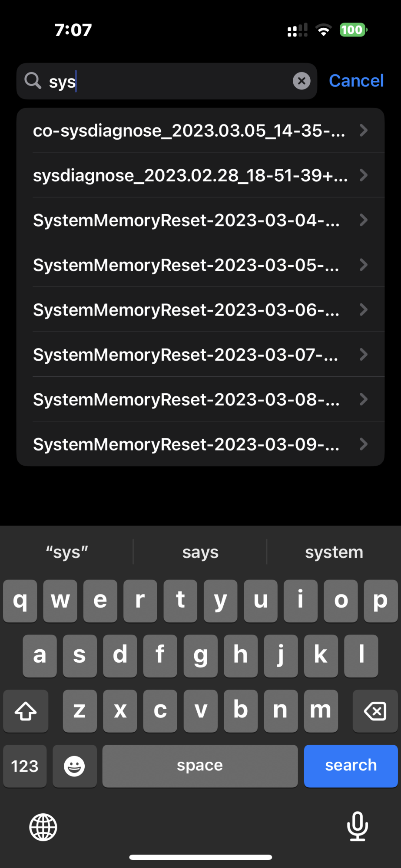Open the emoji keyboard
The height and width of the screenshot is (868, 401).
pos(74,766)
